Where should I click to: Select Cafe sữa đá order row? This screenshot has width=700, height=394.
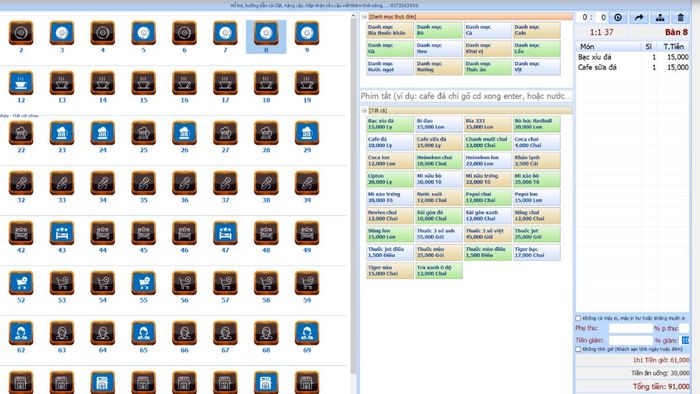pyautogui.click(x=632, y=67)
